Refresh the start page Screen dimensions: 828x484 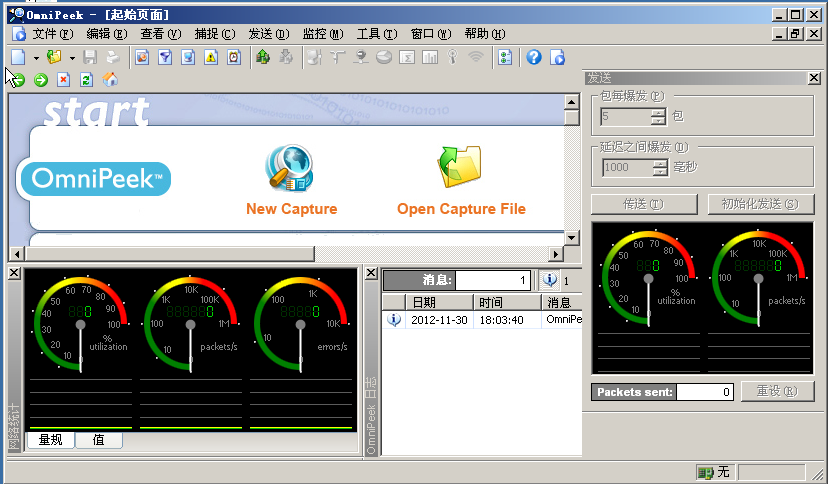point(87,80)
